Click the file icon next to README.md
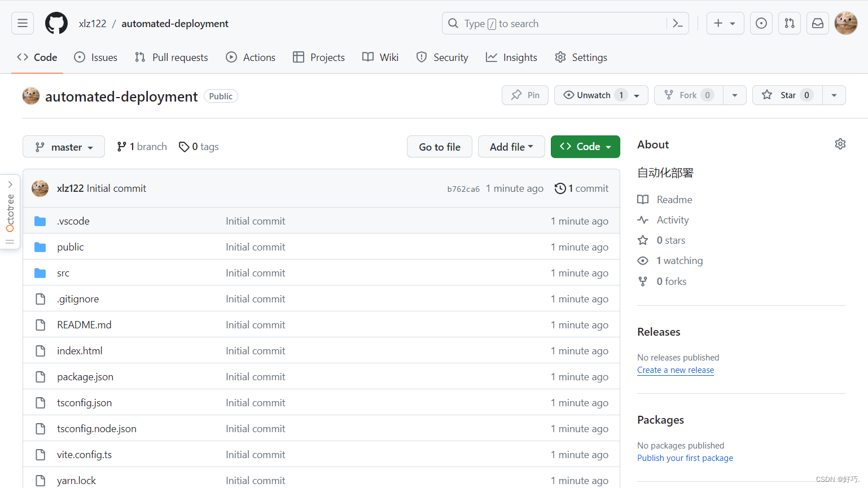Viewport: 868px width, 488px height. pyautogui.click(x=40, y=325)
